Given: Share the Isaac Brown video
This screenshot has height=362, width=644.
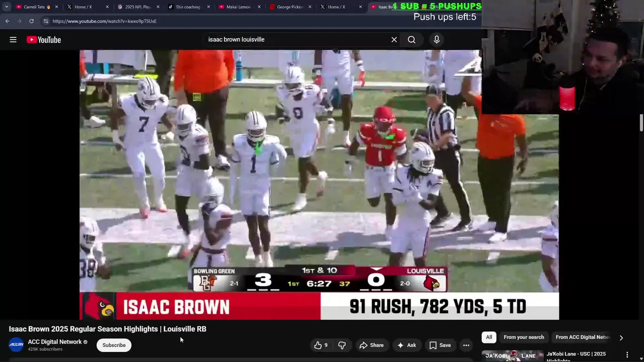Looking at the screenshot, I should [x=371, y=345].
